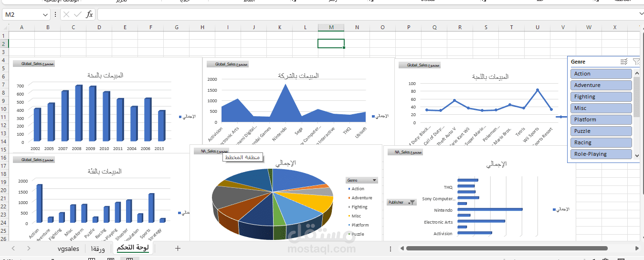The height and width of the screenshot is (260, 644).
Task: Click the NA_Sales field button on pie chart
Action: [x=211, y=151]
